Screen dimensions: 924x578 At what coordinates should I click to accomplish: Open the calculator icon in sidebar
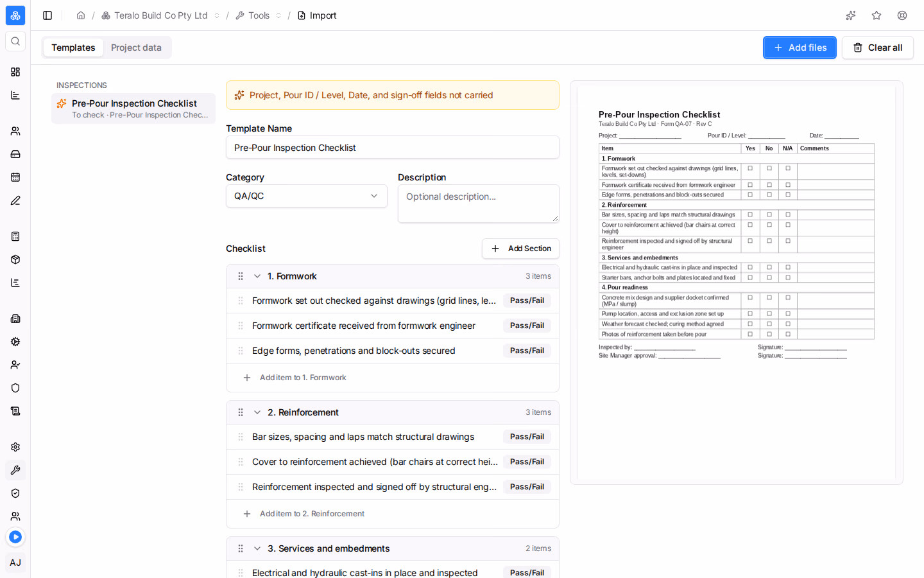[15, 236]
